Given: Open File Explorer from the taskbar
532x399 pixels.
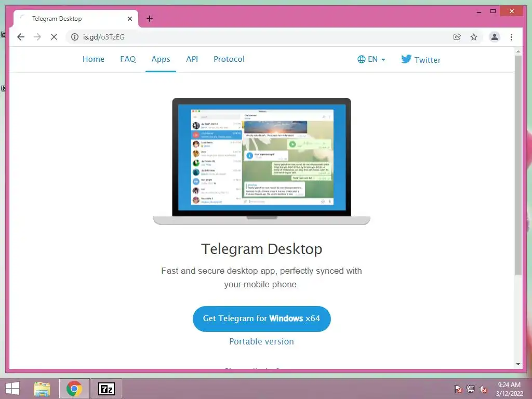Looking at the screenshot, I should [42, 389].
